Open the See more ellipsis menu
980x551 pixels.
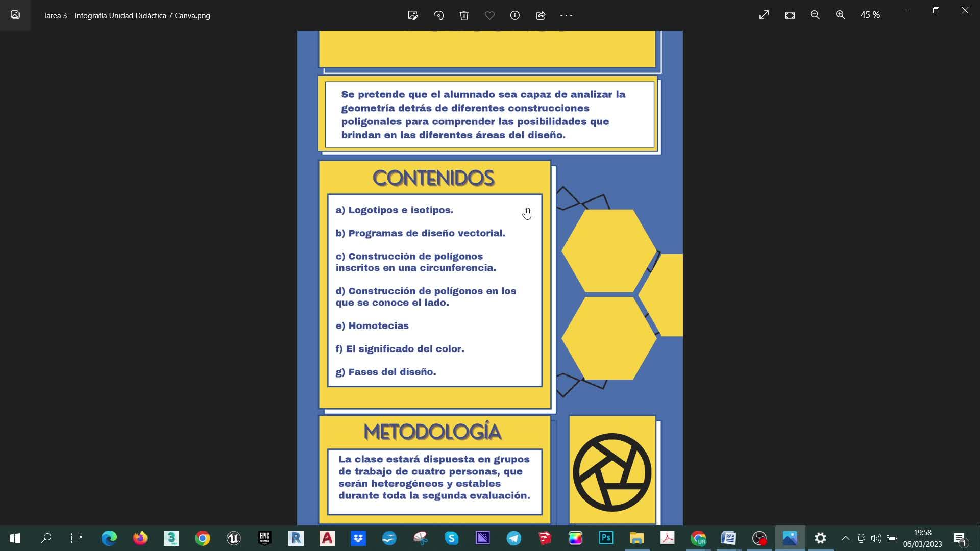pyautogui.click(x=566, y=15)
